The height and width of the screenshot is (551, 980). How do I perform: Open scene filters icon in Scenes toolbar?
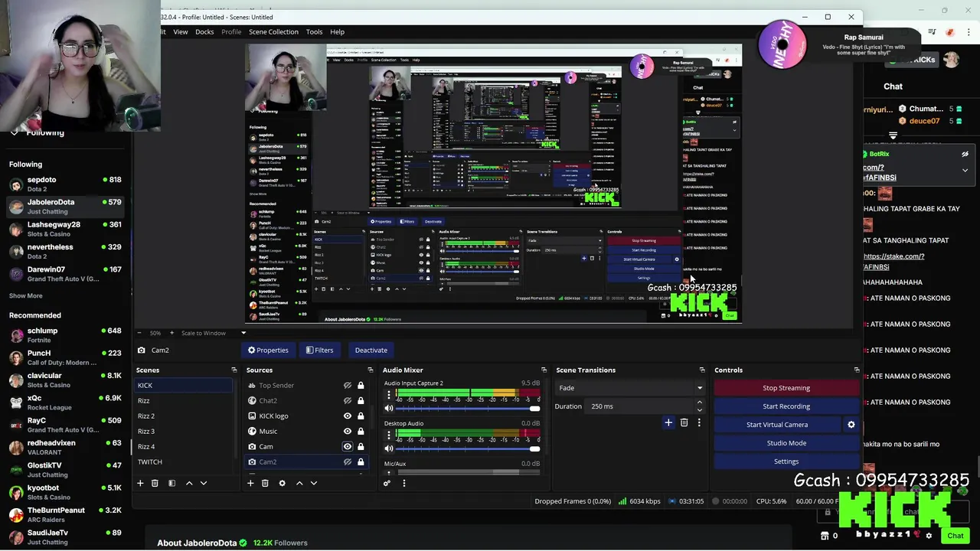pyautogui.click(x=171, y=483)
